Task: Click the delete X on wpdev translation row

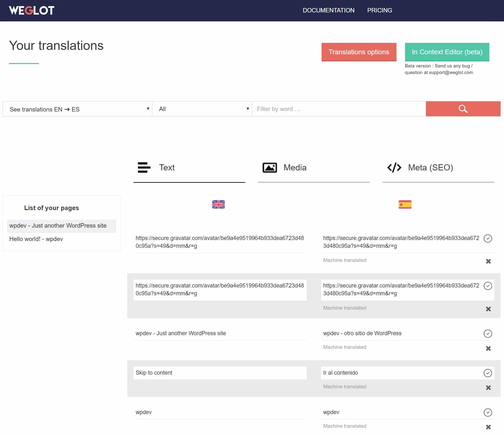Action: coord(488,426)
